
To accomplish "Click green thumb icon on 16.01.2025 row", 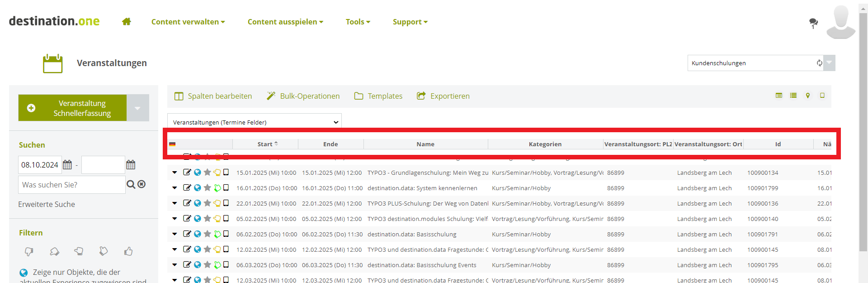I will point(217,188).
